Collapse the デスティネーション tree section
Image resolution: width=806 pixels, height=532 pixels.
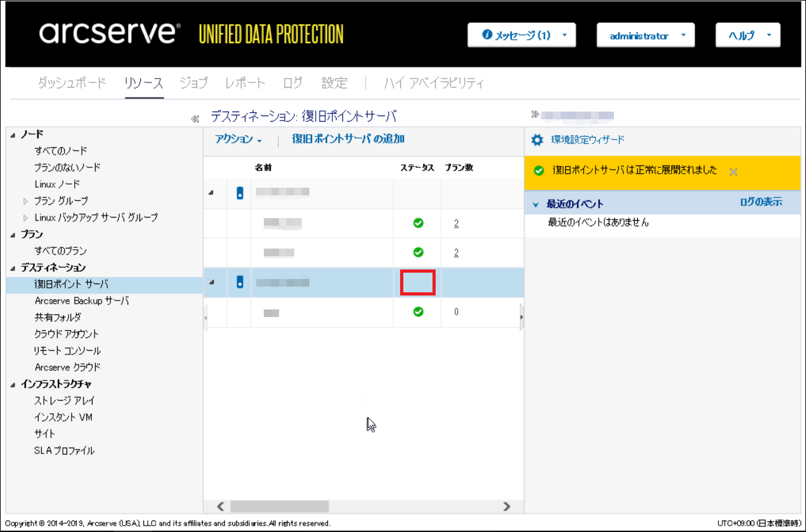tap(13, 268)
